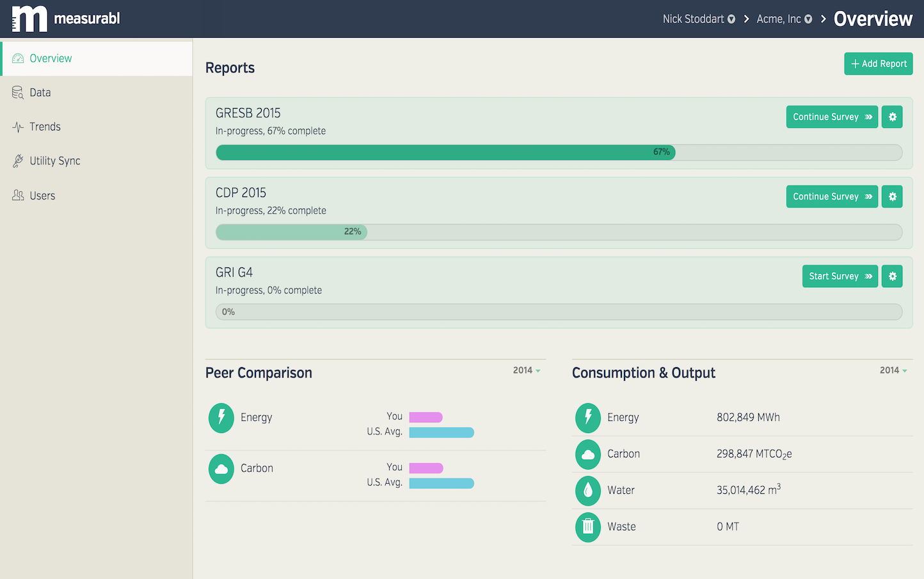Click 'In-progress, 0% complete' status text
This screenshot has height=579, width=924.
269,290
